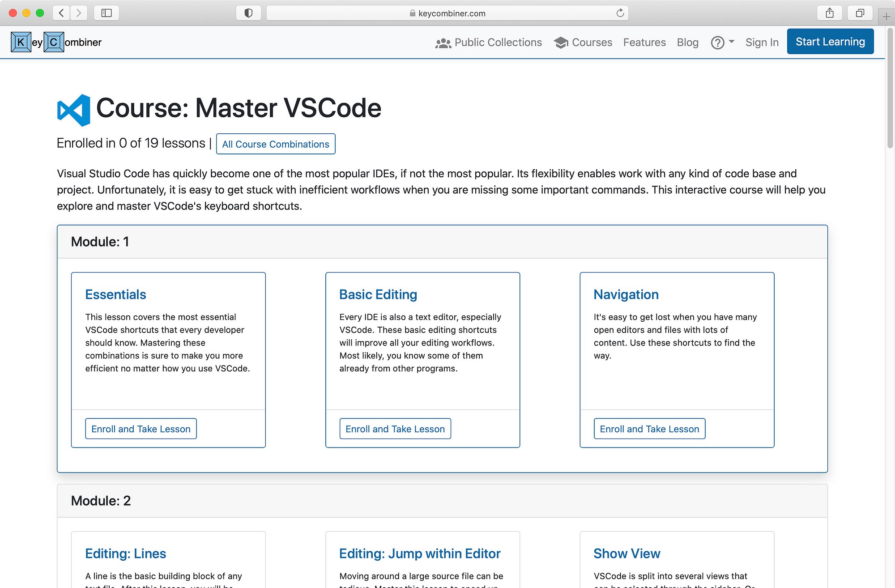Screen dimensions: 895x588
Task: Click the KeyCombiner logo
Action: click(x=56, y=42)
